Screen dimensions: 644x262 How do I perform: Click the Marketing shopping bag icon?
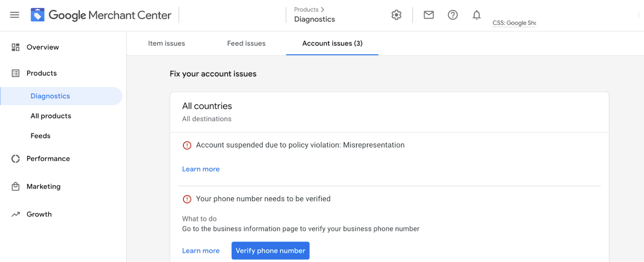click(16, 186)
